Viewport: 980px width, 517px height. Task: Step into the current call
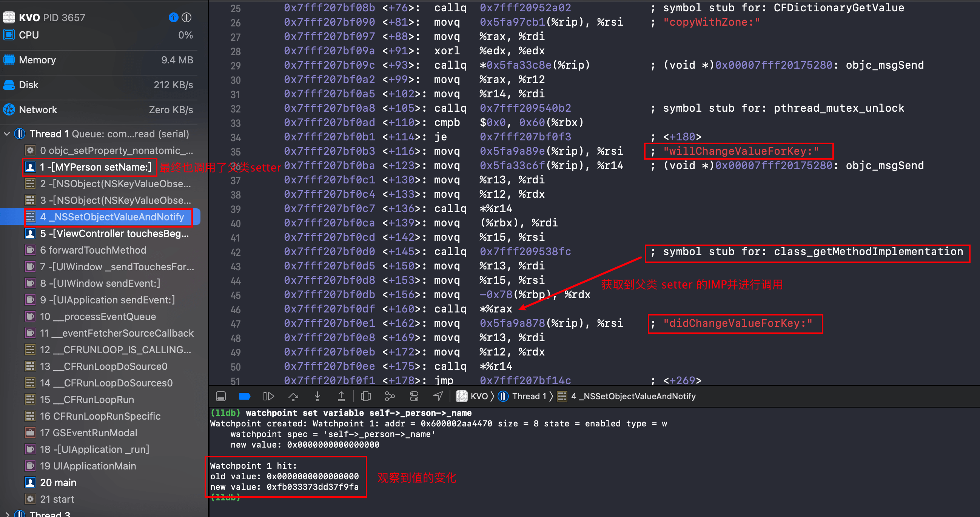tap(317, 396)
